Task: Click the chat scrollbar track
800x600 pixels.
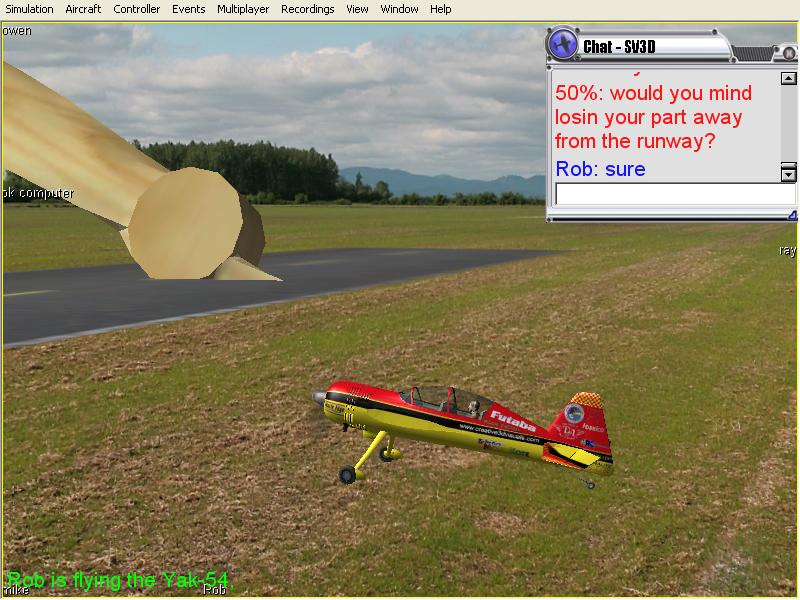Action: point(788,120)
